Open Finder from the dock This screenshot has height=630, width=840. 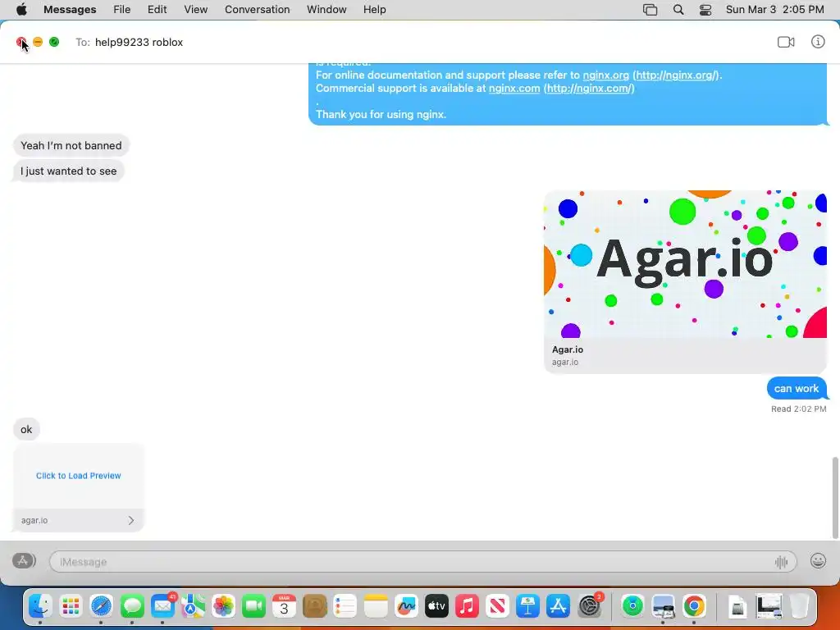click(x=40, y=606)
